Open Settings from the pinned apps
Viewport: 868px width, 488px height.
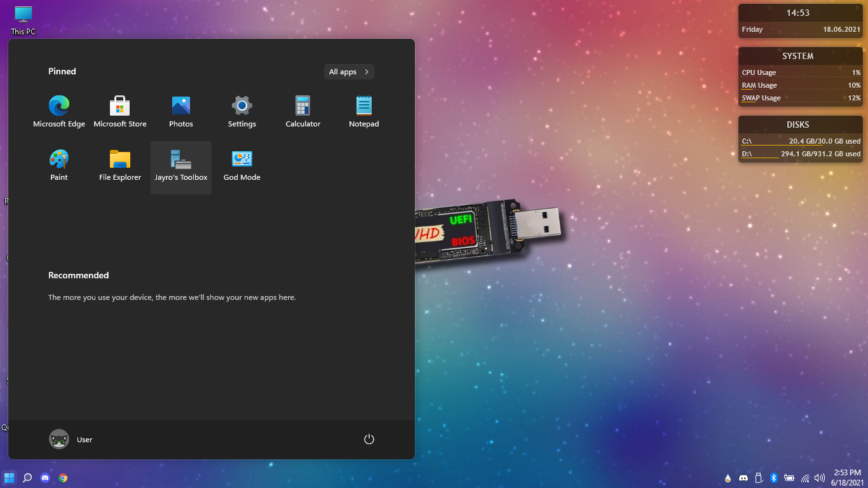point(242,112)
